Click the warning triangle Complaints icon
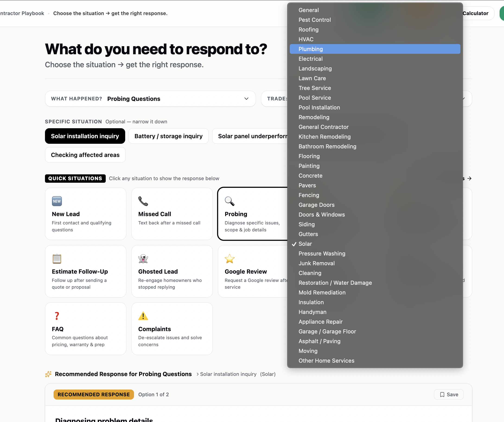This screenshot has height=422, width=504. pos(143,316)
